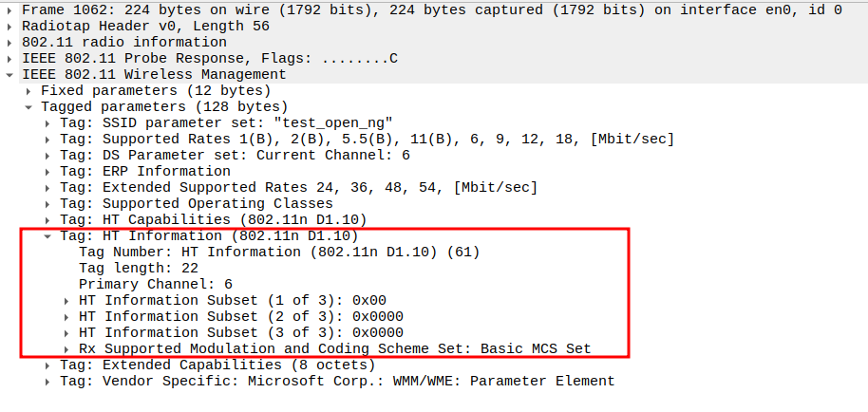
Task: Expand the Extended Capabilities (8 octets) tag
Action: [x=47, y=365]
